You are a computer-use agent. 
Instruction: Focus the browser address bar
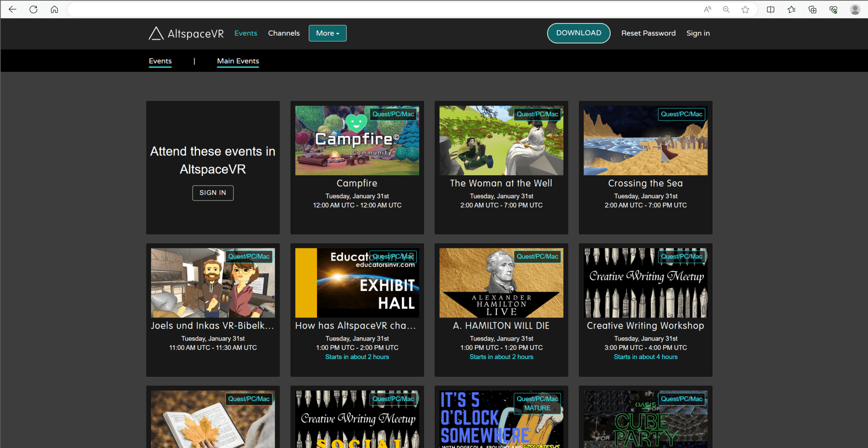click(384, 9)
